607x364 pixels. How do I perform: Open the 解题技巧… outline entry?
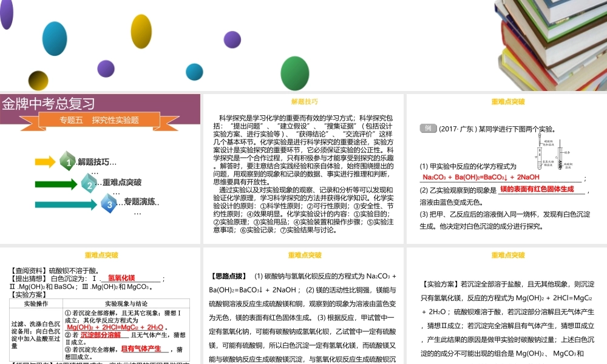coord(97,162)
